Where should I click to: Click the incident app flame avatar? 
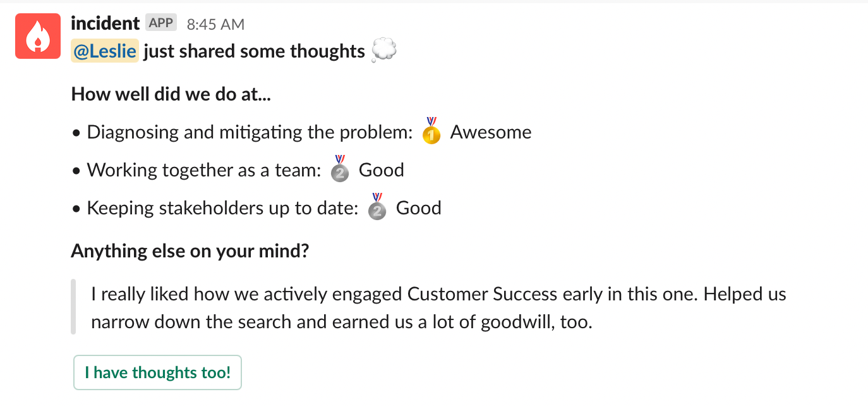pyautogui.click(x=38, y=36)
